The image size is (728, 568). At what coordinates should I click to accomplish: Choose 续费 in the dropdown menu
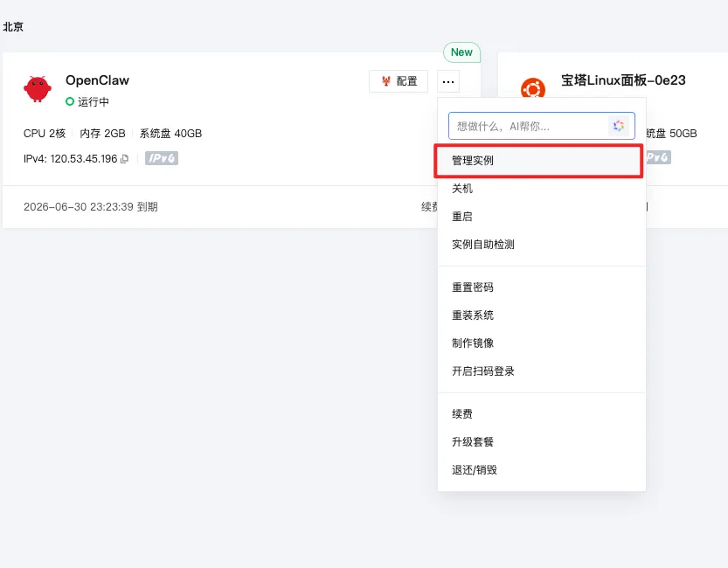tap(542, 414)
